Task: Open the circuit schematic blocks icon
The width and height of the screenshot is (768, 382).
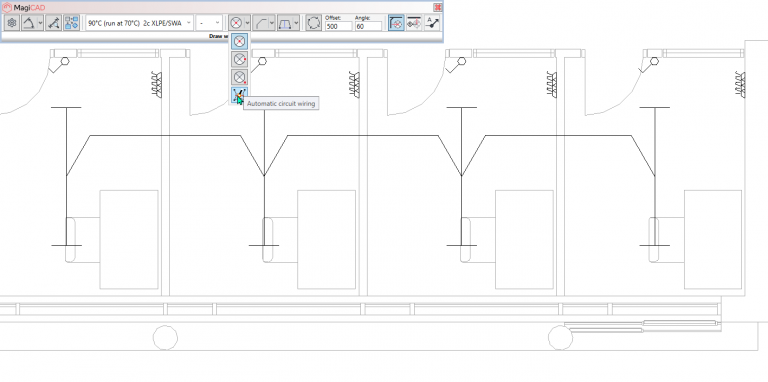Action: 72,23
